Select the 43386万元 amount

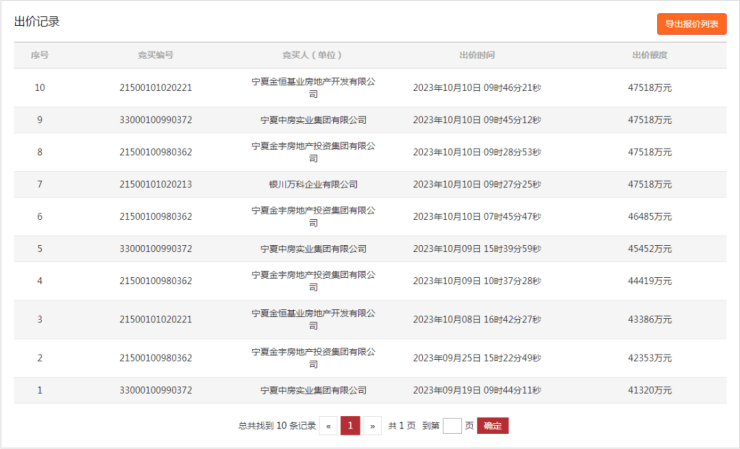(x=650, y=320)
